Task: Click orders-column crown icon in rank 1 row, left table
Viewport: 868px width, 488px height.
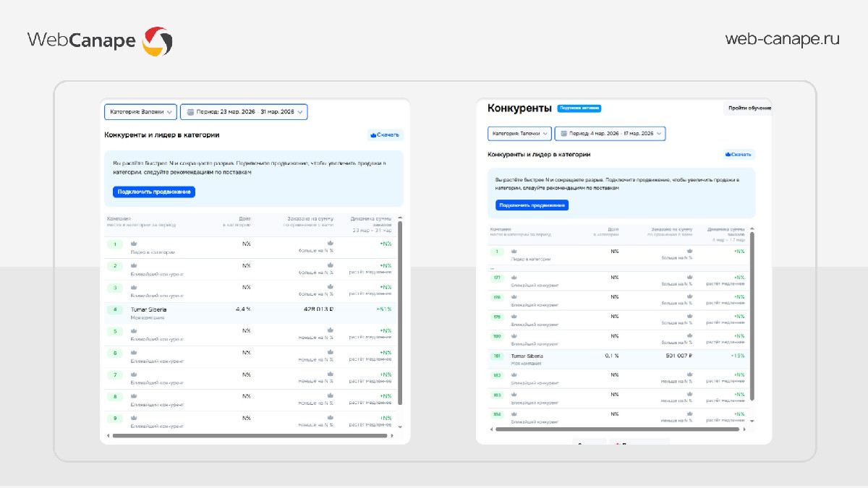Action: click(330, 244)
